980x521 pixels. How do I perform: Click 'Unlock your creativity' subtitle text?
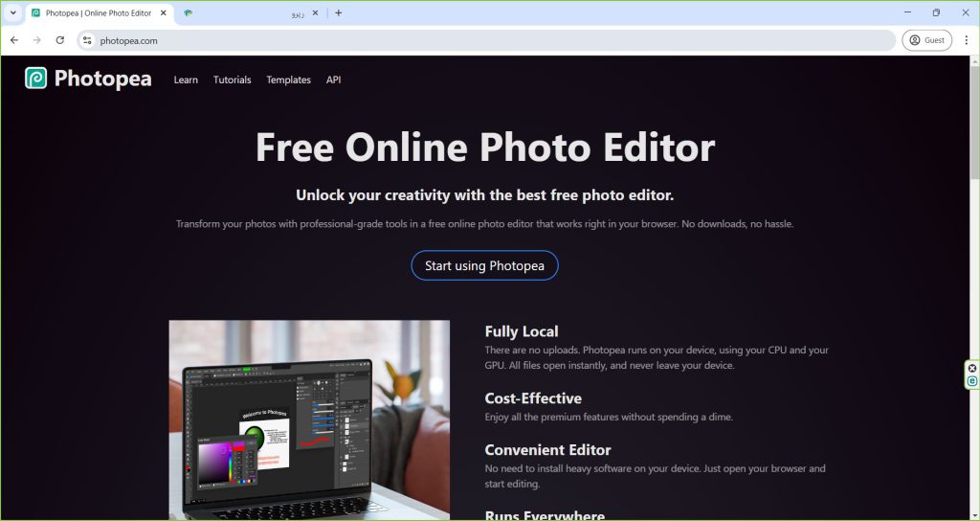[x=485, y=195]
